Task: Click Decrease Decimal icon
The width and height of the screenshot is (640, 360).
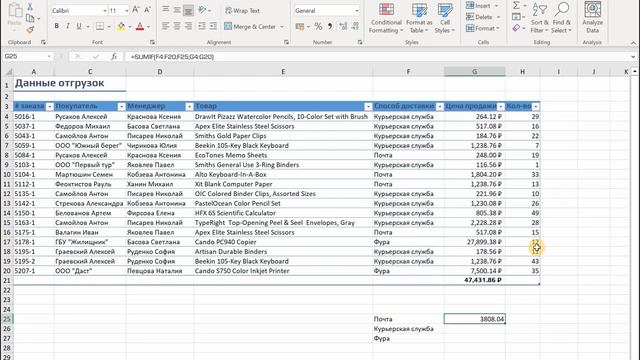Action: 355,27
